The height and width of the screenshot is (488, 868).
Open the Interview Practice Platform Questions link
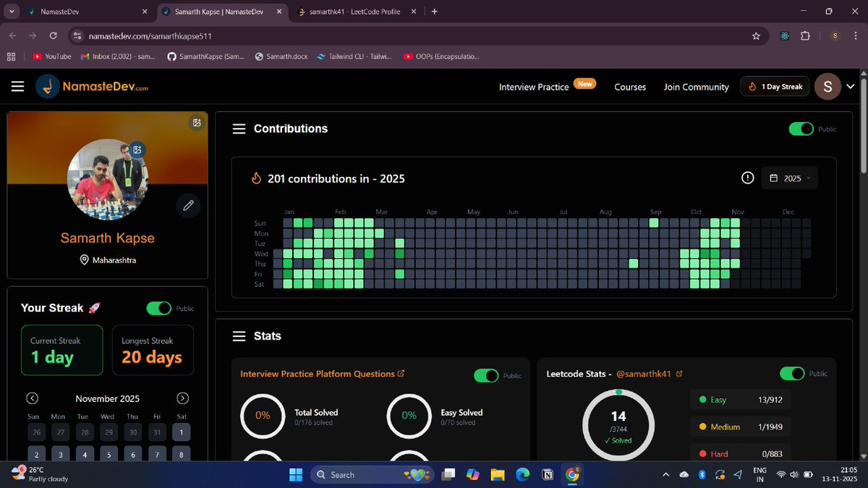323,374
